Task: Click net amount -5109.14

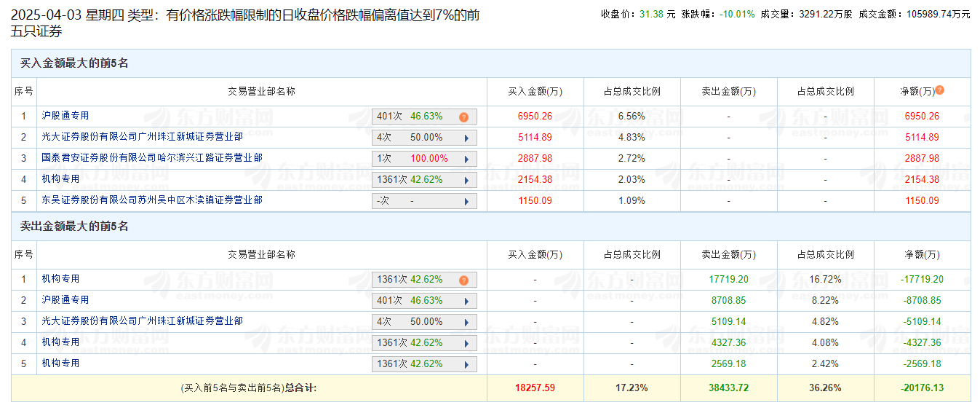Action: pyautogui.click(x=922, y=322)
